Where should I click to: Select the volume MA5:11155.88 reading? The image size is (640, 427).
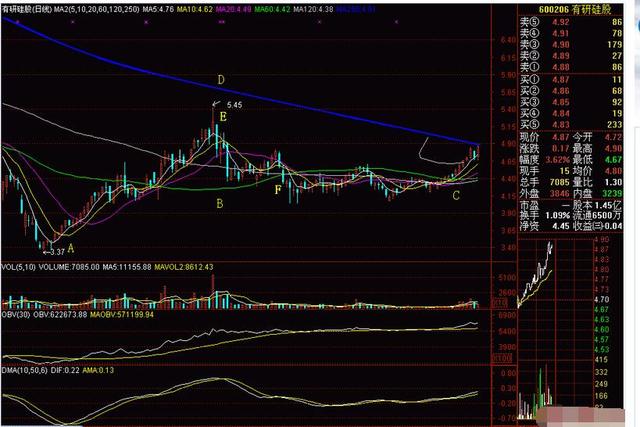click(127, 267)
